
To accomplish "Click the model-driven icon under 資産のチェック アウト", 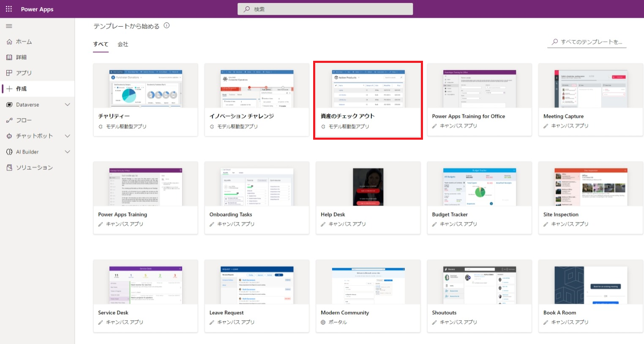I will coord(323,127).
